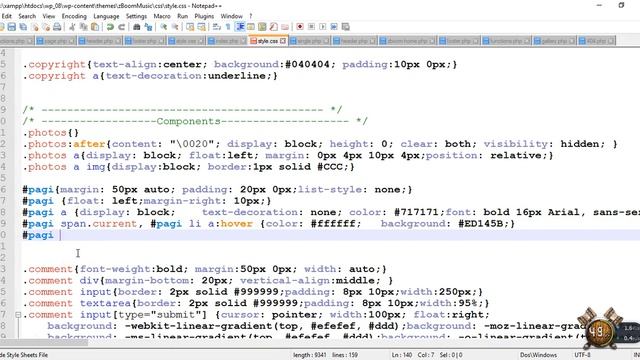Switch to the single.php tab
Viewport: 640px width, 360px height.
tap(310, 41)
